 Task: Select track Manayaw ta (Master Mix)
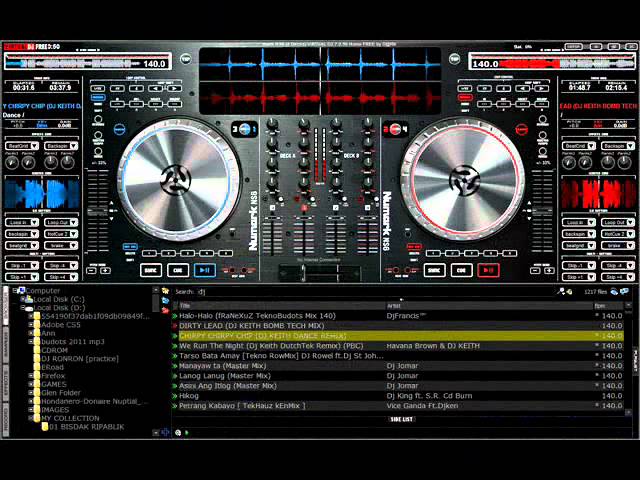tap(398, 366)
